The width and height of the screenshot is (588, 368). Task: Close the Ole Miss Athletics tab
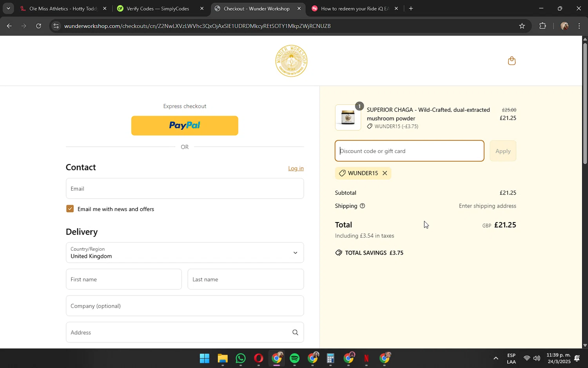click(x=105, y=8)
